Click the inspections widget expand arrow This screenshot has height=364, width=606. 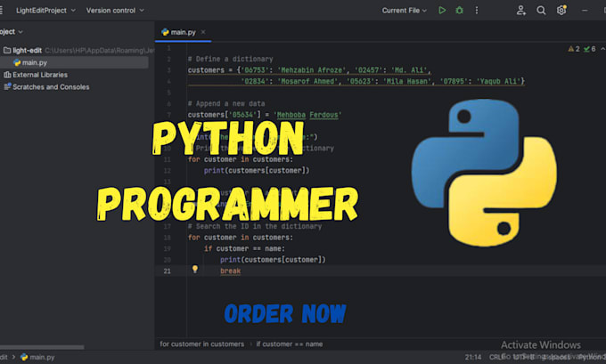click(x=602, y=49)
